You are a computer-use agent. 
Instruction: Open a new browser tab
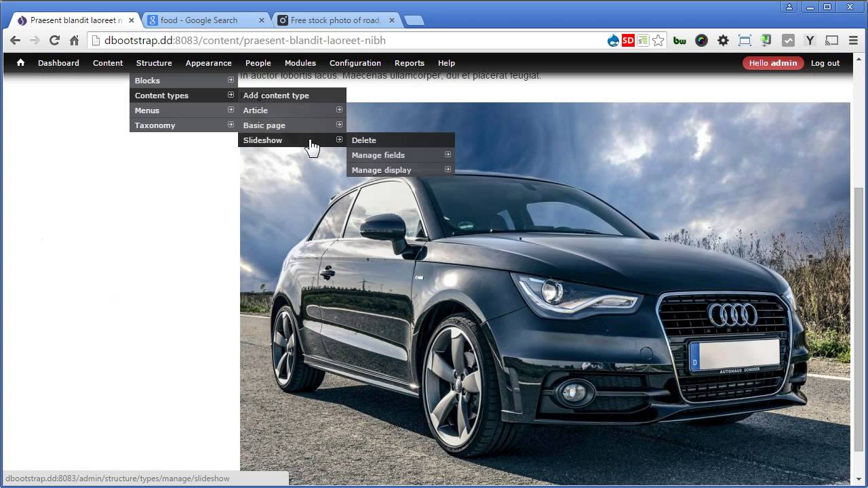click(414, 20)
